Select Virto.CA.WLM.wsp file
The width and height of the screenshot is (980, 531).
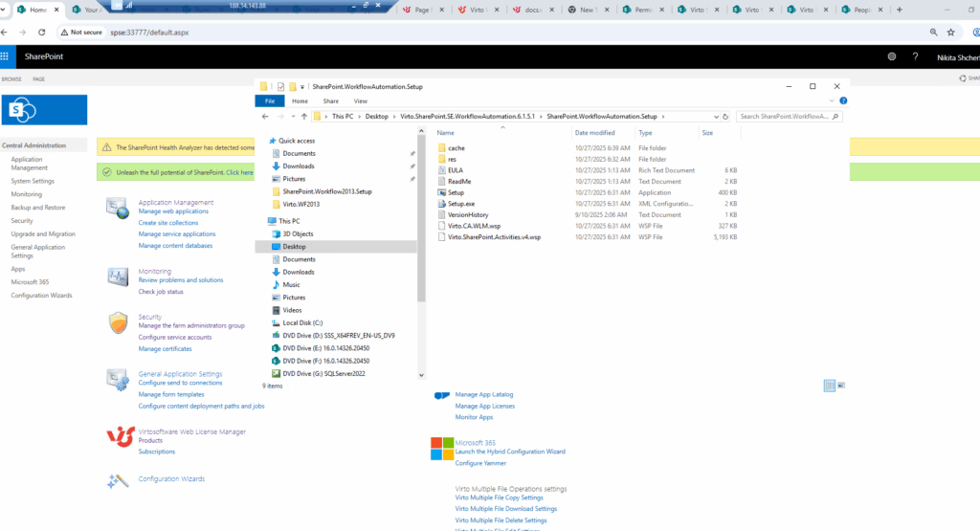[x=474, y=226]
